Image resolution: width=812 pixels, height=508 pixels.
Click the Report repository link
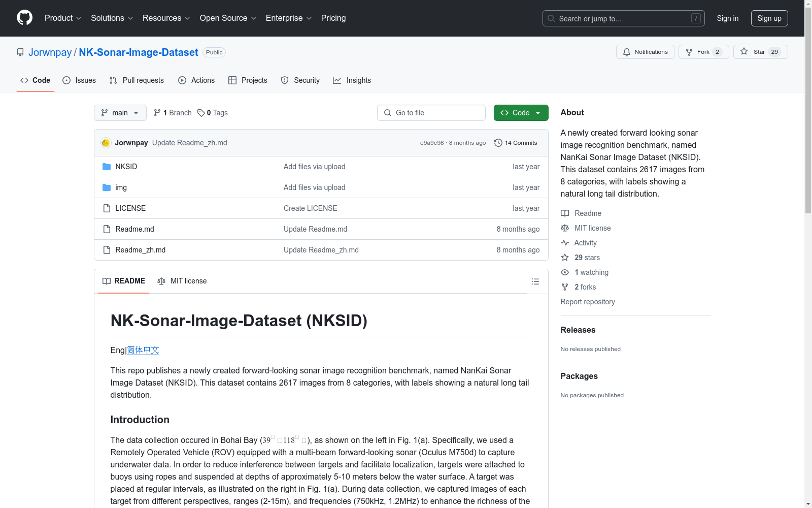coord(588,302)
